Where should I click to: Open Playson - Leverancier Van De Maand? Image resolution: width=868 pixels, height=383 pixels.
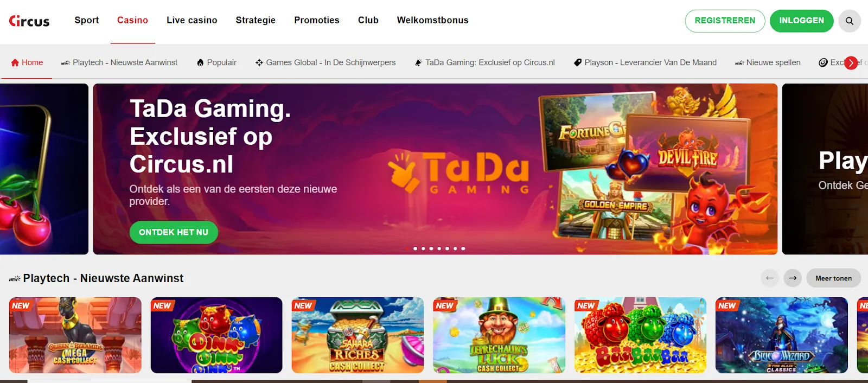click(645, 62)
